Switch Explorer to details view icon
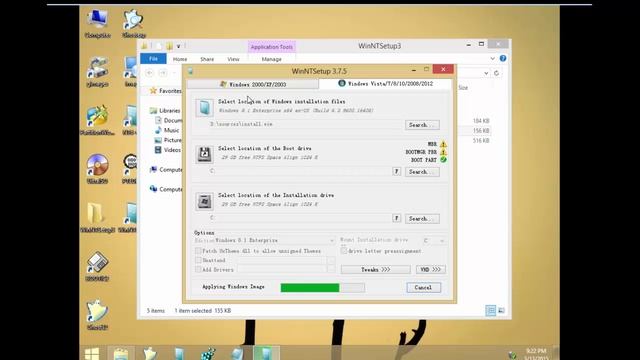Screen dimensions: 640x360 coord(491,311)
